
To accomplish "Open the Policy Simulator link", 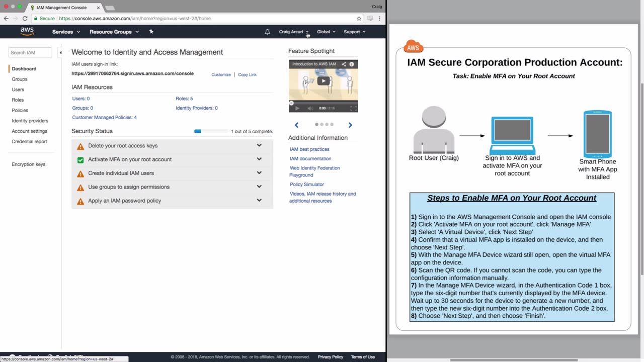I will tap(307, 185).
